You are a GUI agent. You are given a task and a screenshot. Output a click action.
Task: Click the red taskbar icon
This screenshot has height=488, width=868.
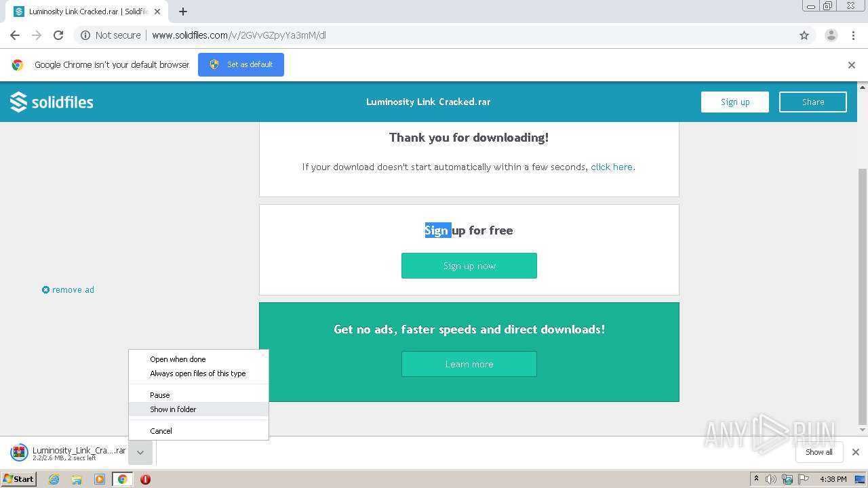pos(145,479)
